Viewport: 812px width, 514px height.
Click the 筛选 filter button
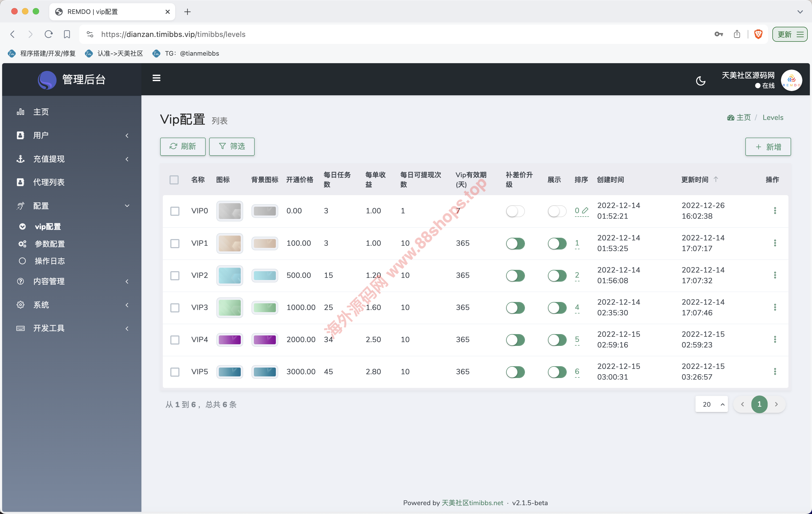pyautogui.click(x=232, y=146)
